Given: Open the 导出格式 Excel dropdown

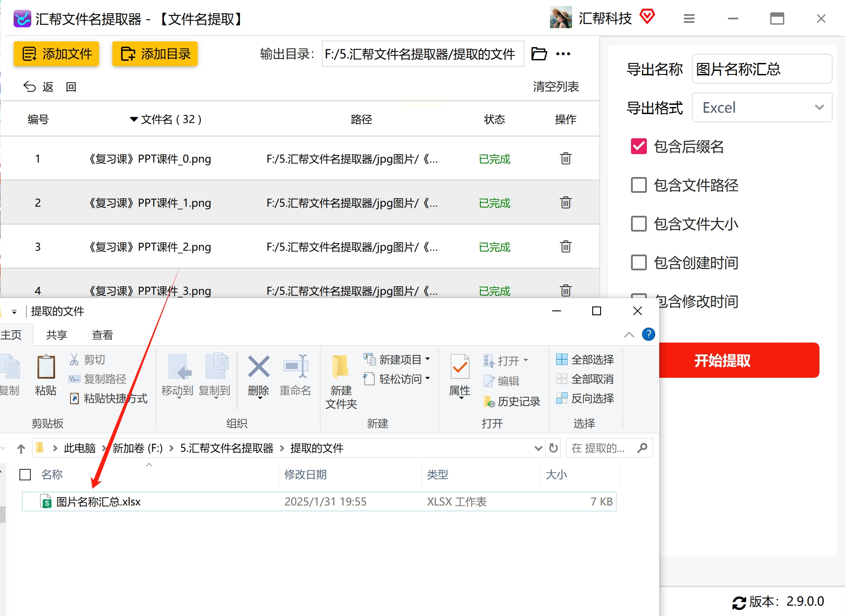Looking at the screenshot, I should click(762, 107).
